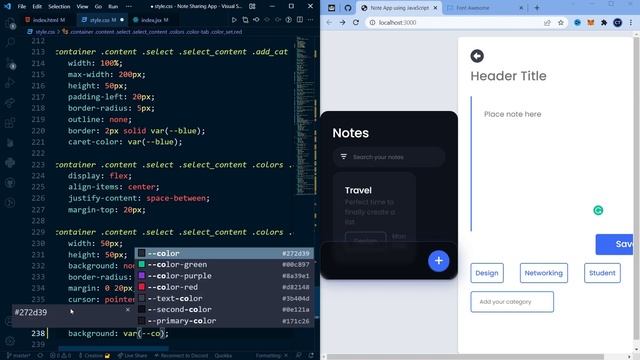Image resolution: width=640 pixels, height=360 pixels.
Task: Open Source Control view in activity bar
Action: point(10,63)
